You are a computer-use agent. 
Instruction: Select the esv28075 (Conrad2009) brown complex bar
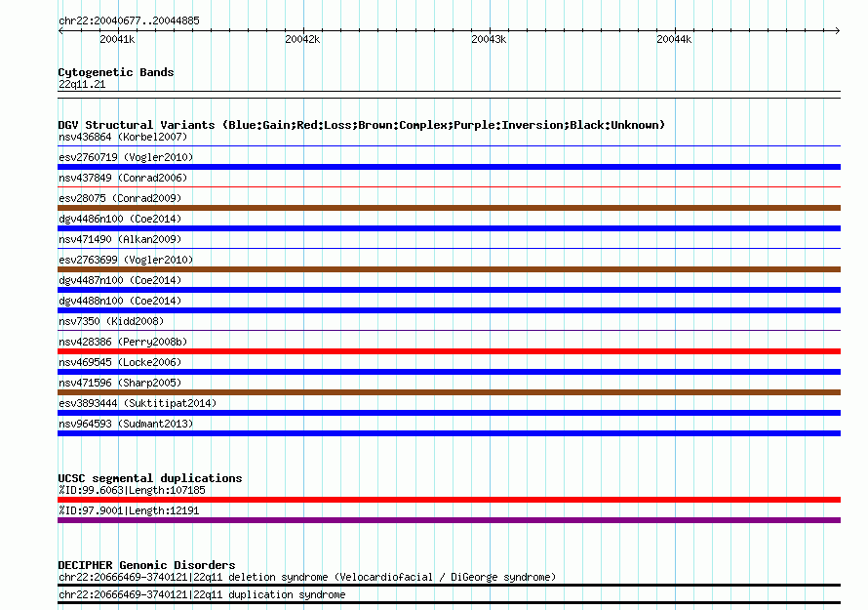coord(449,208)
